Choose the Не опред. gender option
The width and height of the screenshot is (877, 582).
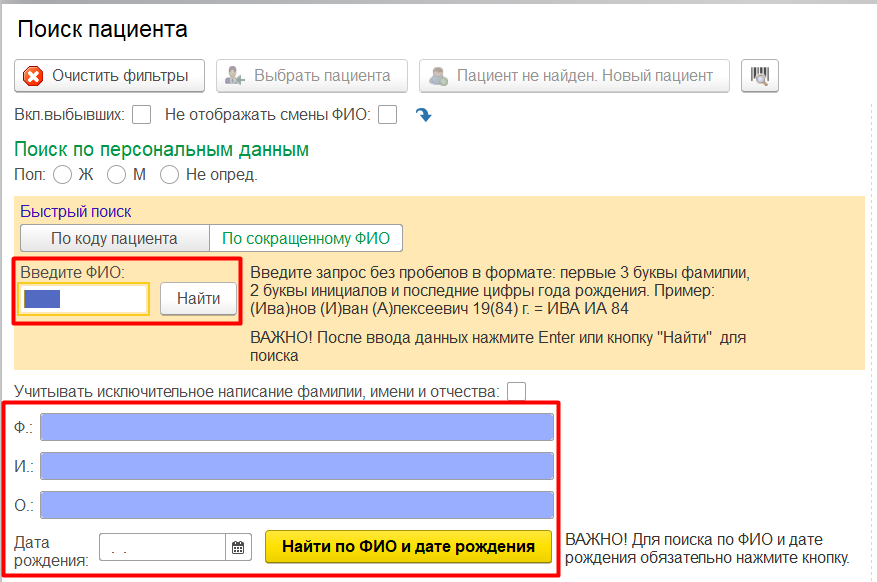click(170, 175)
